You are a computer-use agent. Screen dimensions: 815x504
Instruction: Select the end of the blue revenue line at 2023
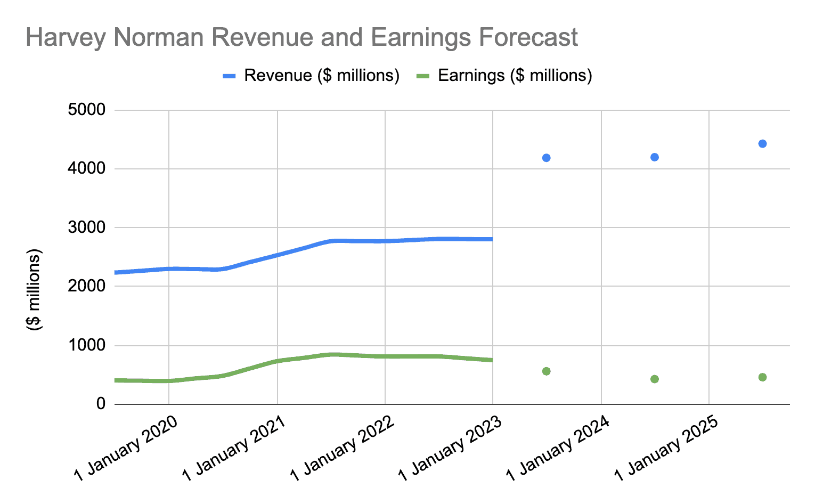(x=490, y=239)
